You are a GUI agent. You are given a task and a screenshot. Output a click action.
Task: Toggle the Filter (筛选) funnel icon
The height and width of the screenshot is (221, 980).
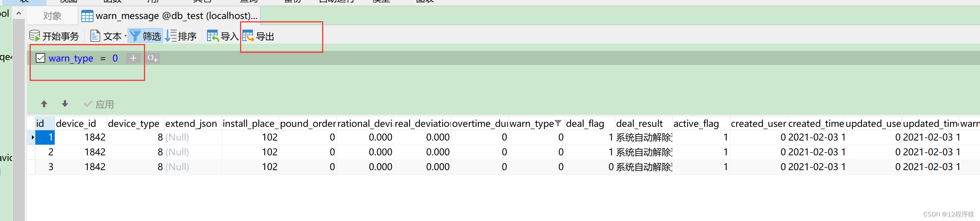[x=135, y=36]
